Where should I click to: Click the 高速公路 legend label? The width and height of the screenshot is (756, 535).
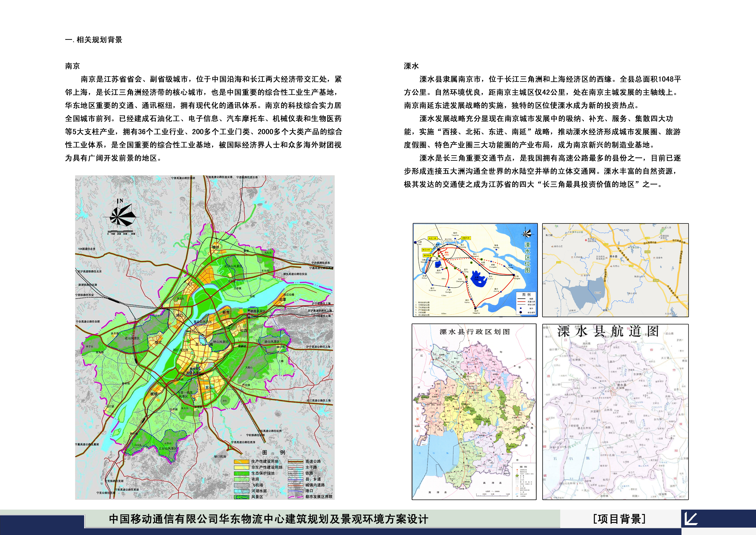tap(313, 462)
